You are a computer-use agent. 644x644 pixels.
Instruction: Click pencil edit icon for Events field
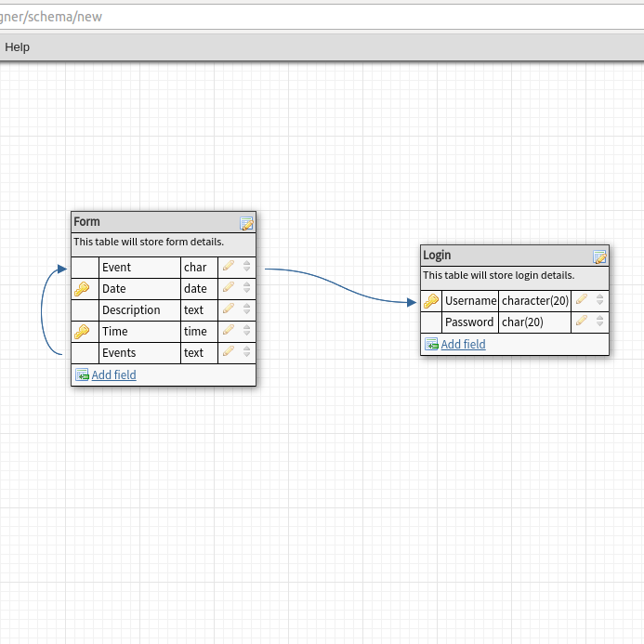point(229,351)
